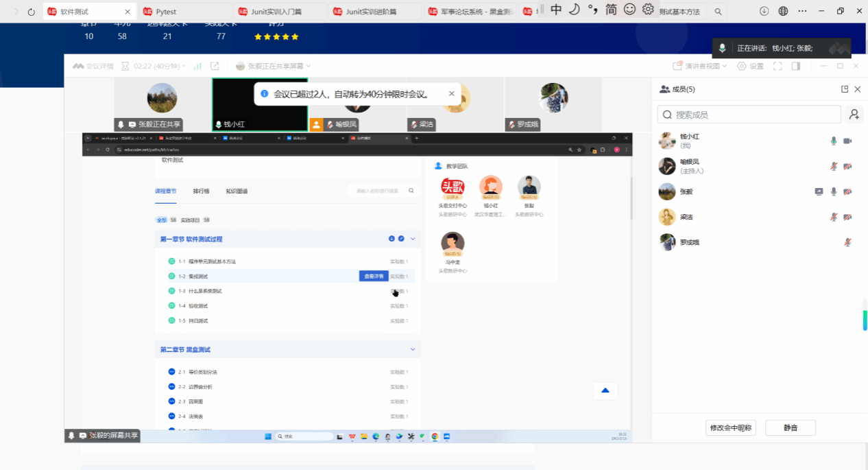
Task: Click the network signal strength icon
Action: click(197, 67)
